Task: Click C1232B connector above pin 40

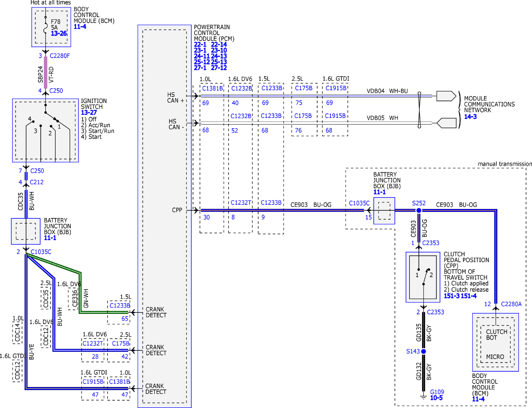Action: [242, 88]
